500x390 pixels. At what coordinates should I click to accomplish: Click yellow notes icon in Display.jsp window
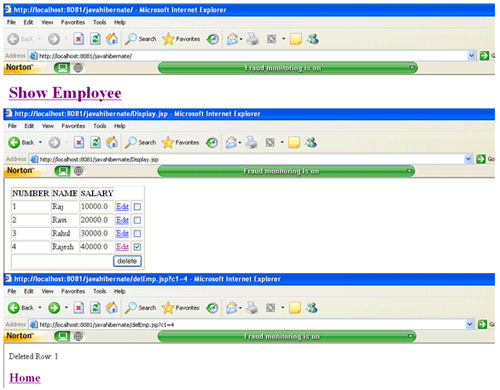click(294, 143)
